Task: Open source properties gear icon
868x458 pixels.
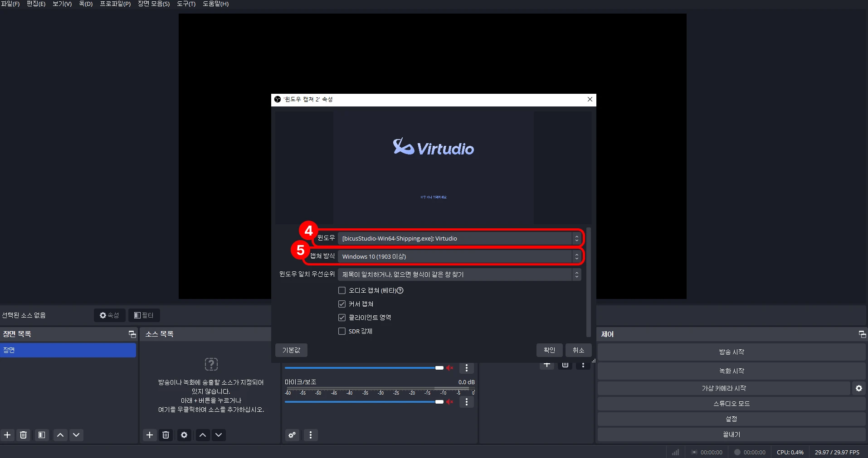Action: click(184, 435)
